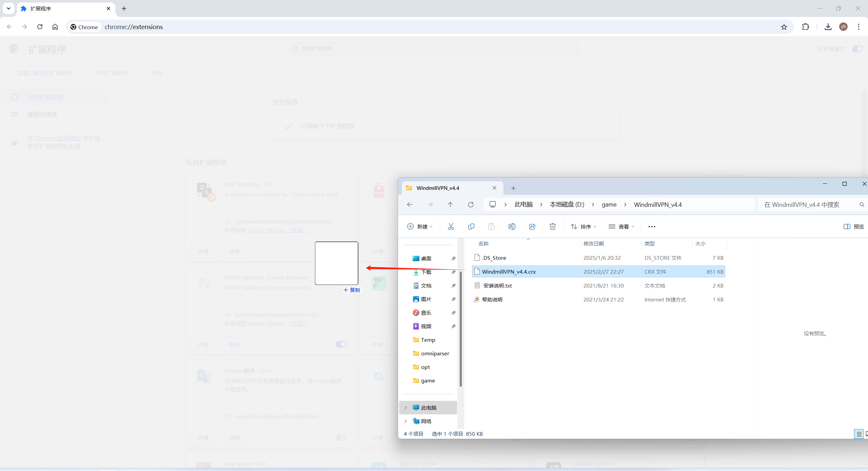This screenshot has height=471, width=868.
Task: Open Chrome extensions puzzle icon in toolbar
Action: coord(805,27)
